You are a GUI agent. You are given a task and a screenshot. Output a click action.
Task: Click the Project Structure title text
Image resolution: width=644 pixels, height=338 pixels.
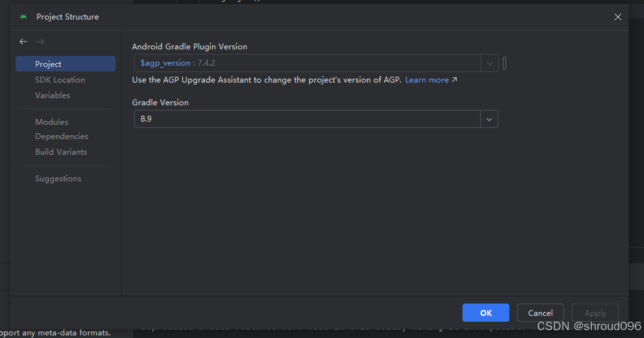pos(68,17)
